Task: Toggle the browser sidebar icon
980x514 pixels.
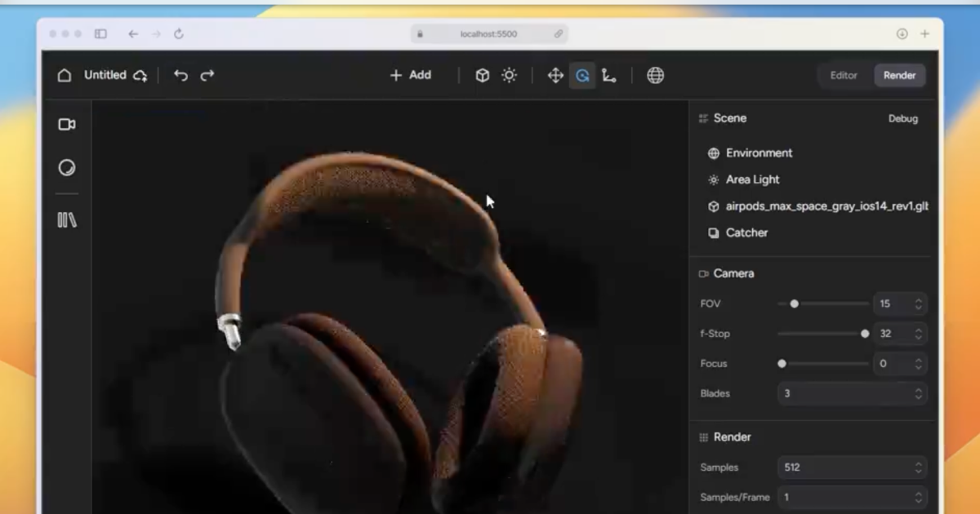Action: (x=100, y=33)
